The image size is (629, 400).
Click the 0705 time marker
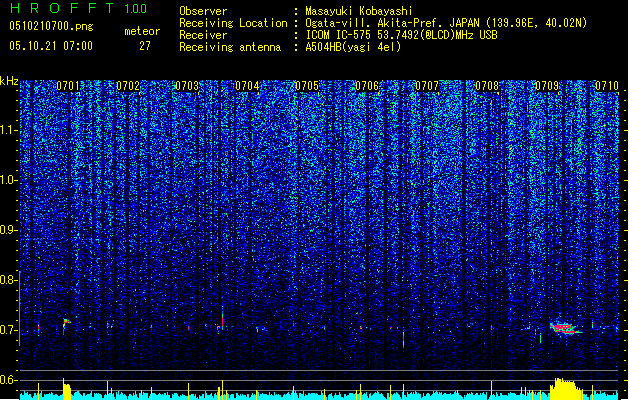(x=307, y=86)
